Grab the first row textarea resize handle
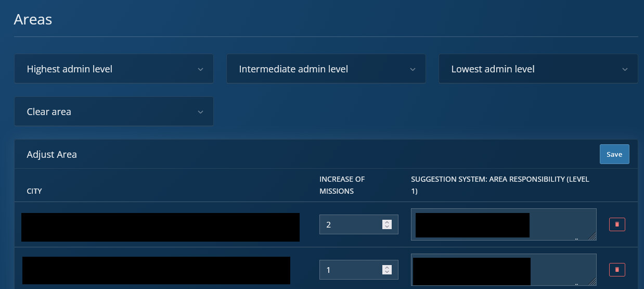Image resolution: width=644 pixels, height=289 pixels. point(593,237)
